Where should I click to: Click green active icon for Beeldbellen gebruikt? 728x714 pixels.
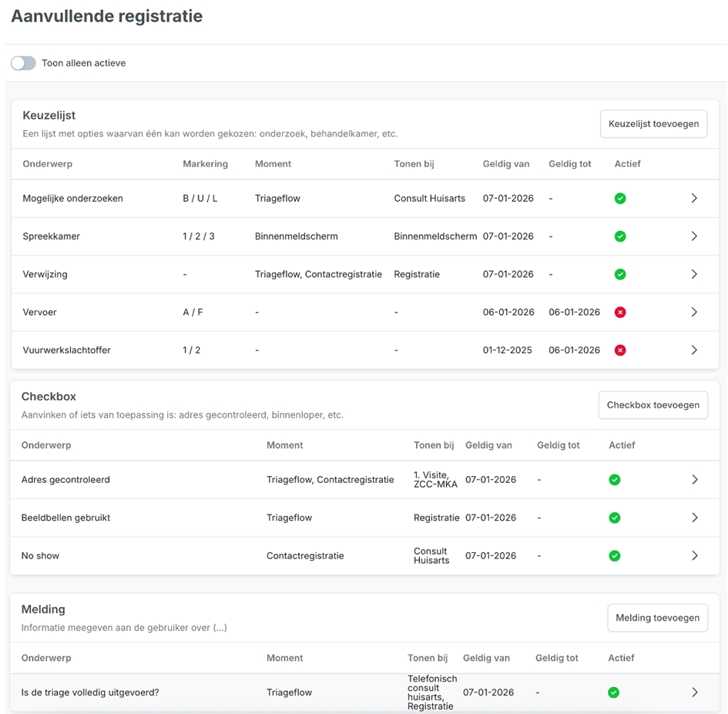click(615, 518)
